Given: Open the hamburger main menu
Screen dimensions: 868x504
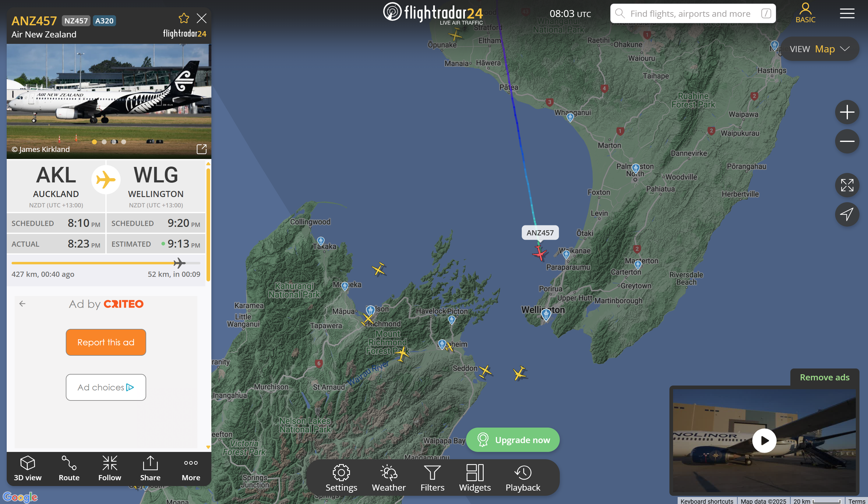Looking at the screenshot, I should pyautogui.click(x=847, y=13).
